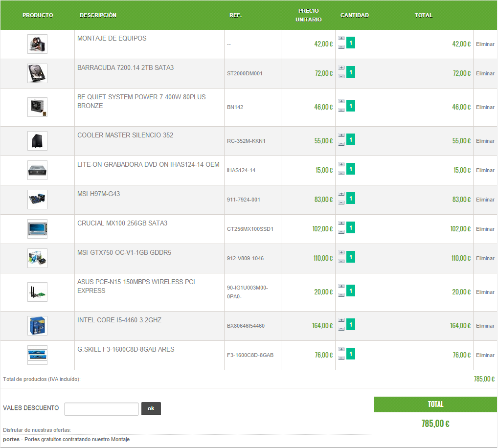This screenshot has height=448, width=498.
Task: Remove LITE-ON DVD recorder from cart
Action: click(485, 170)
